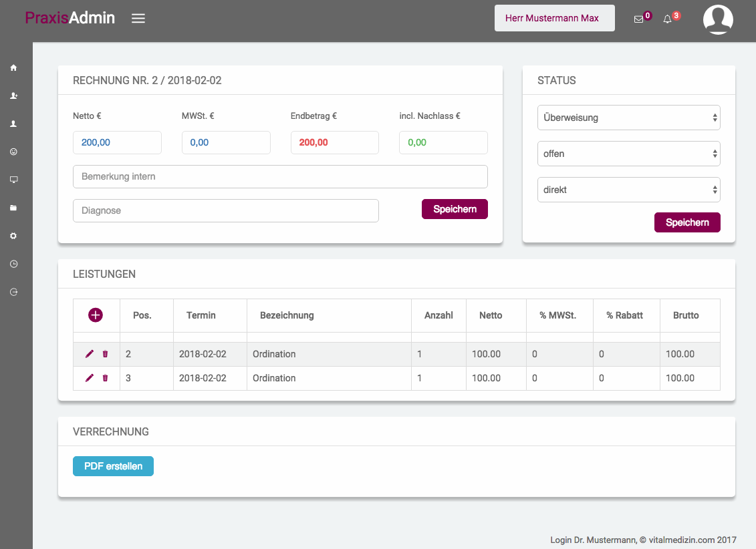Click the user avatar picture

tap(718, 20)
